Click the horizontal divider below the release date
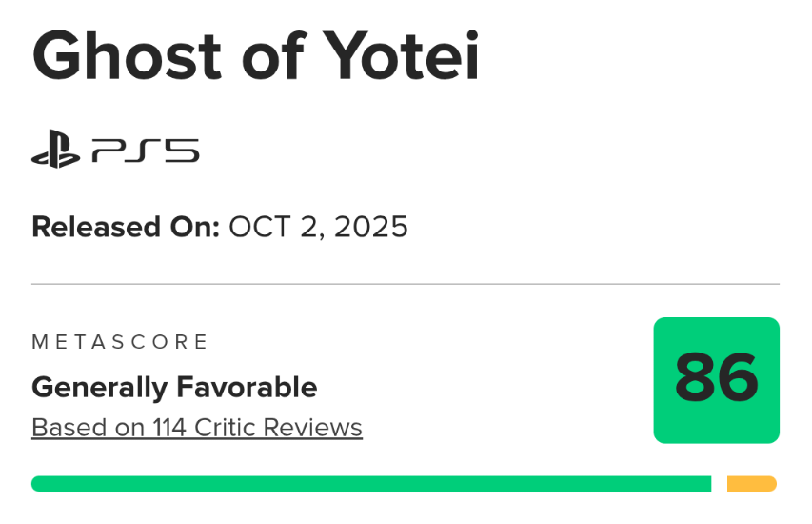812x524 pixels. tap(406, 284)
